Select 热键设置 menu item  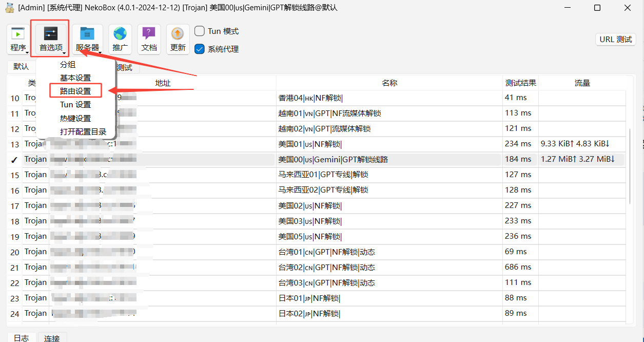click(75, 118)
